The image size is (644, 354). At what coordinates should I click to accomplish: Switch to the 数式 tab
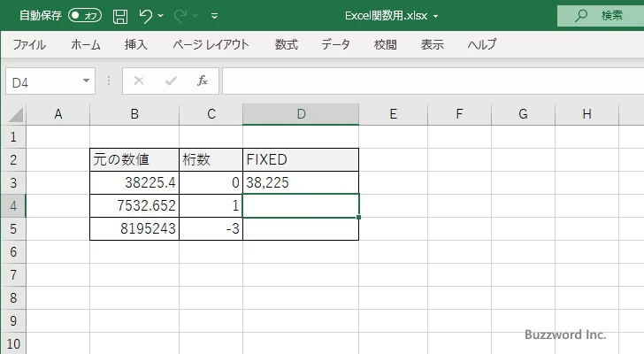[x=287, y=44]
